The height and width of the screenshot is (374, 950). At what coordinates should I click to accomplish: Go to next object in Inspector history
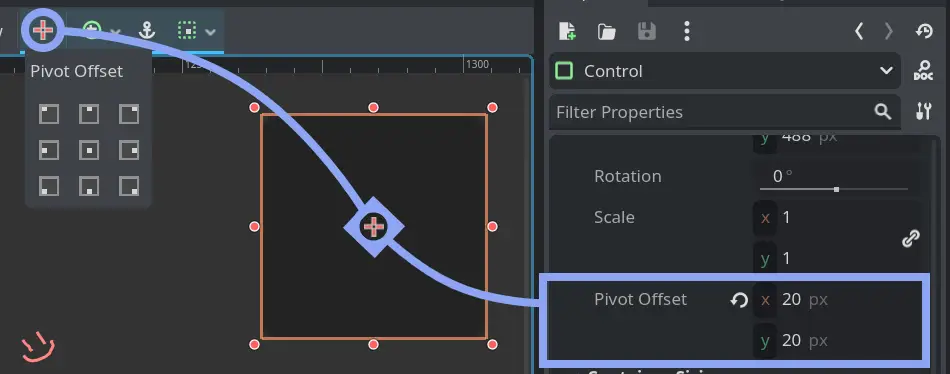click(x=889, y=31)
